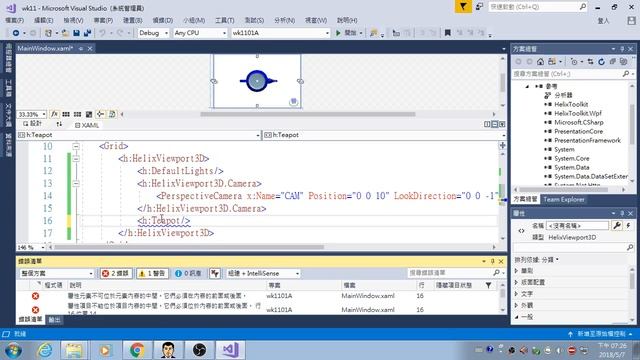Click the navigate backward arrow icon
640x360 pixels.
coord(16,33)
